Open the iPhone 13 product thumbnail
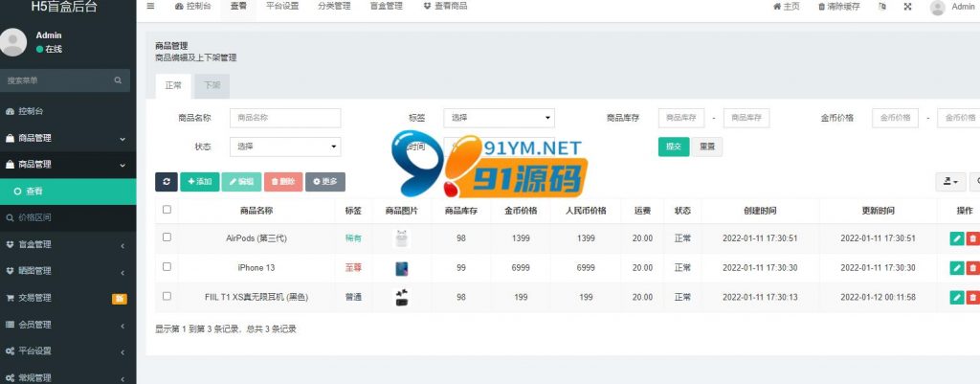 click(x=402, y=268)
